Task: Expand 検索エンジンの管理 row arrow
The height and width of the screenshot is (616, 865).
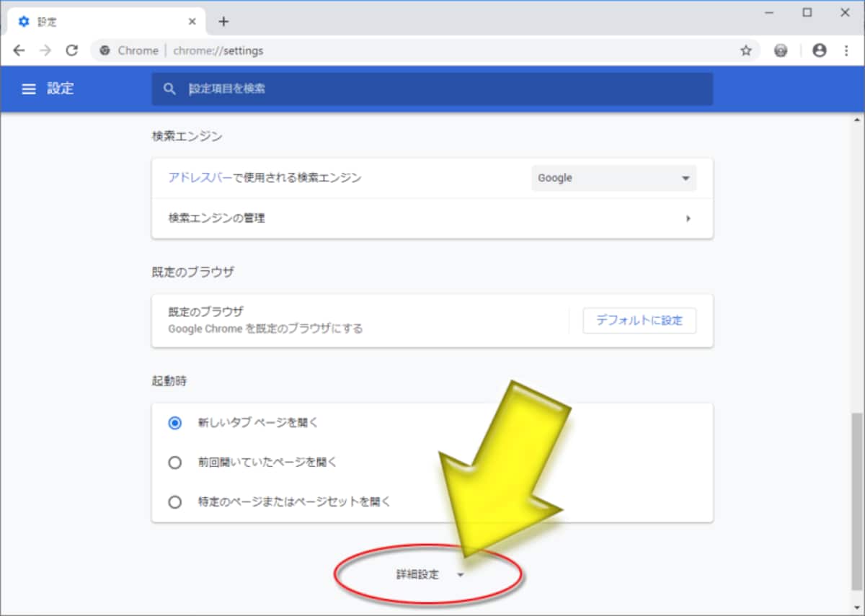Action: pos(688,218)
